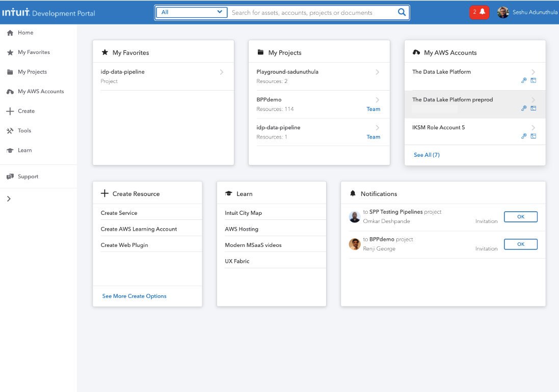The image size is (559, 392).
Task: Open Playground-sadunuthula project chevron
Action: tap(377, 72)
